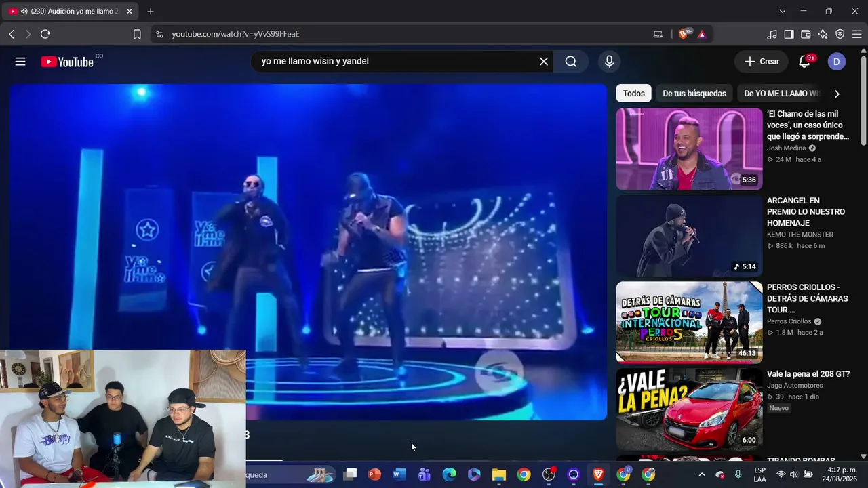Image resolution: width=868 pixels, height=488 pixels.
Task: Visit the Jaga Automotores channel
Action: click(x=795, y=386)
